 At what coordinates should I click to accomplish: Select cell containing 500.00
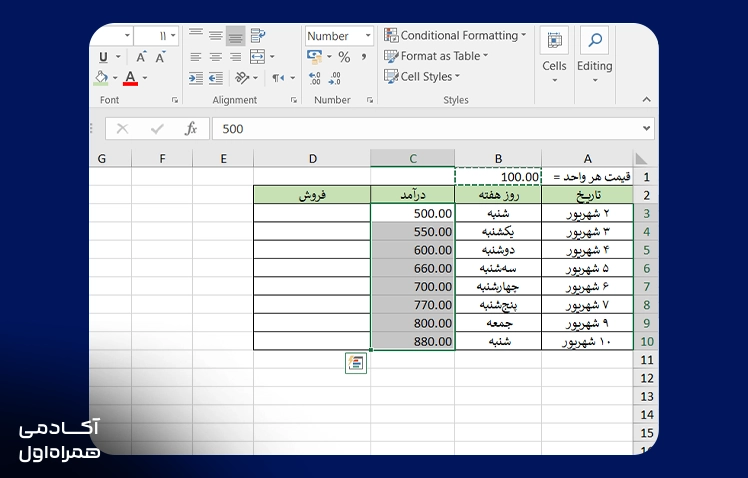(x=413, y=213)
